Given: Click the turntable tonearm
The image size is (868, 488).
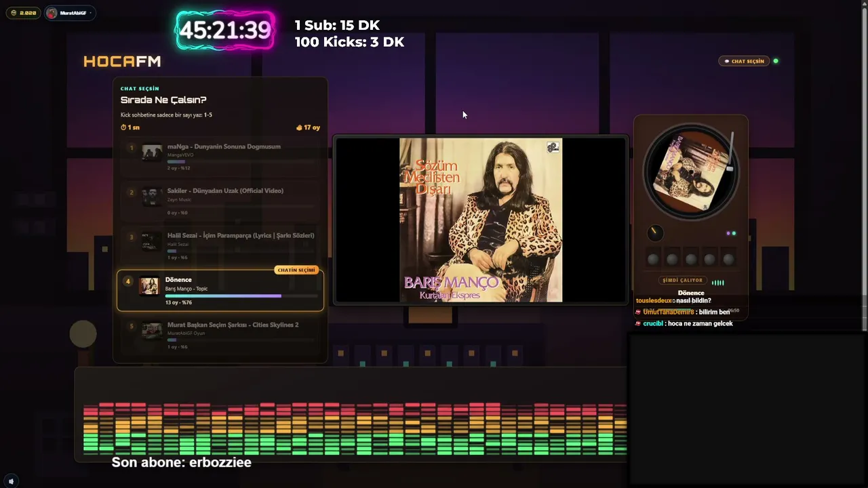Looking at the screenshot, I should 731,152.
